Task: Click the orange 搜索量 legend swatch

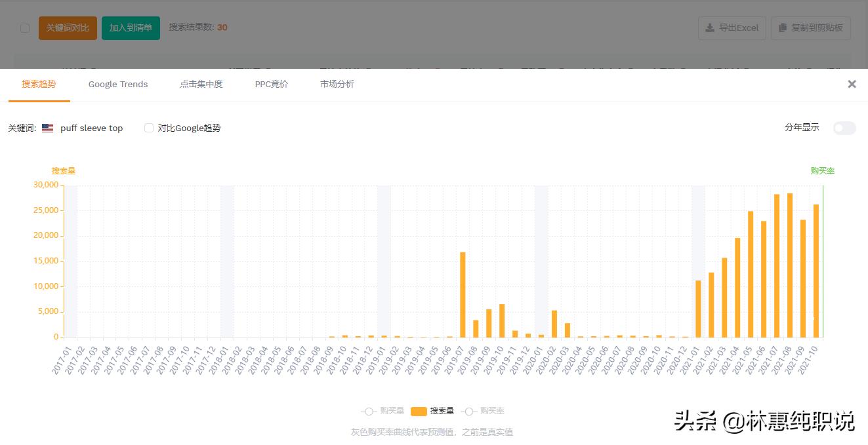Action: 419,412
